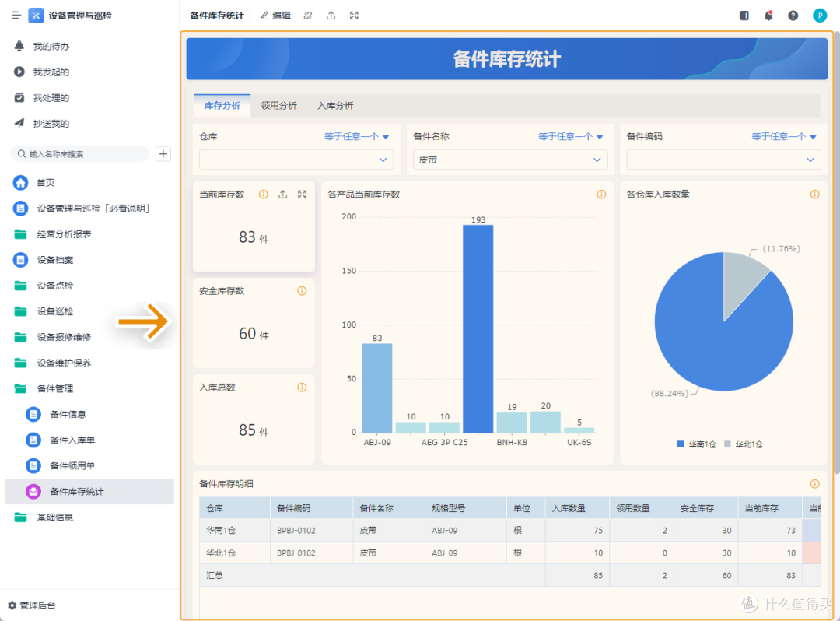840x621 pixels.
Task: Click info icon on 安全库存数 card
Action: click(x=302, y=291)
